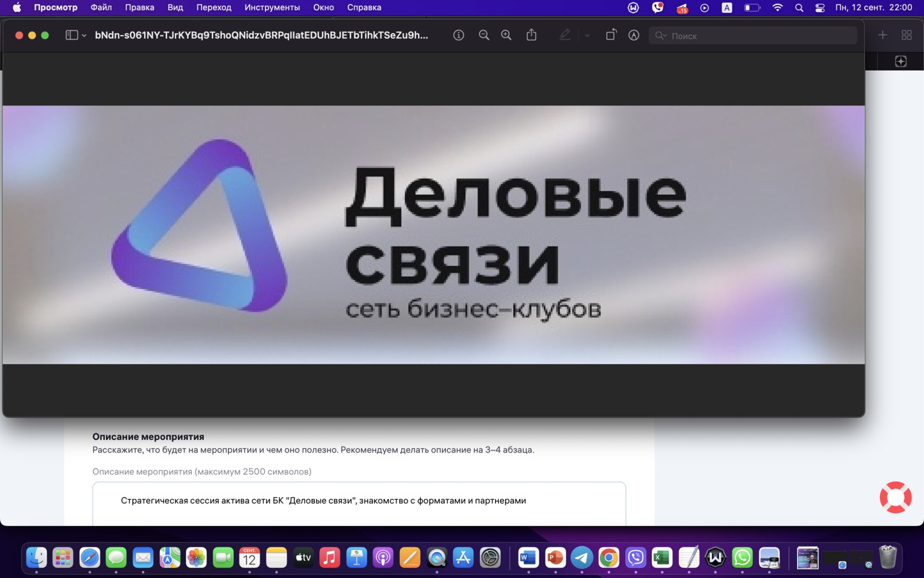Image resolution: width=924 pixels, height=578 pixels.
Task: Zoom out using the magnifier minus icon
Action: click(484, 35)
